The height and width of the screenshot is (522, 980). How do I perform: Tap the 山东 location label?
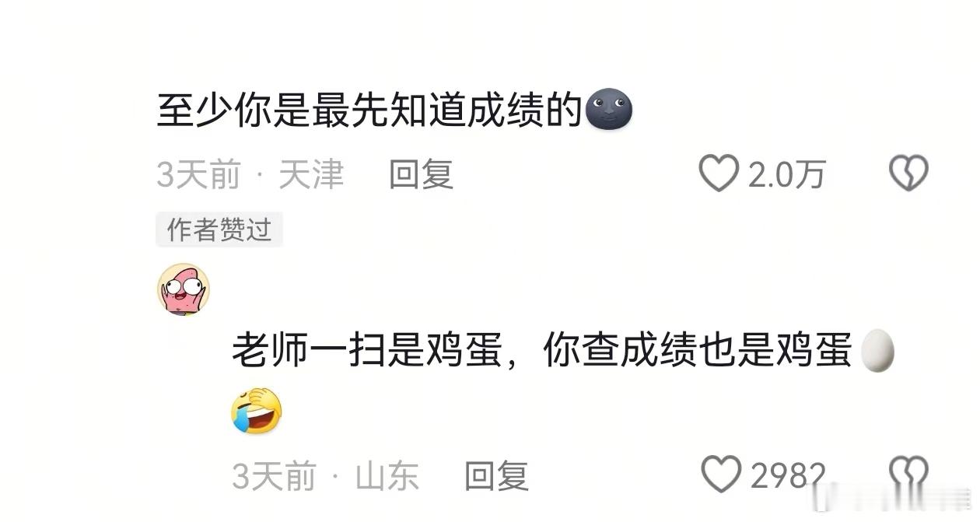pyautogui.click(x=387, y=475)
